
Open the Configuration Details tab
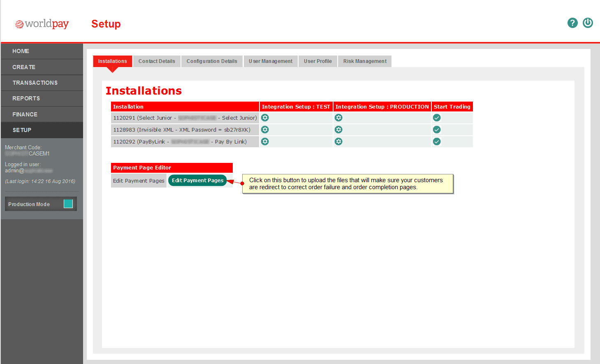[x=212, y=61]
